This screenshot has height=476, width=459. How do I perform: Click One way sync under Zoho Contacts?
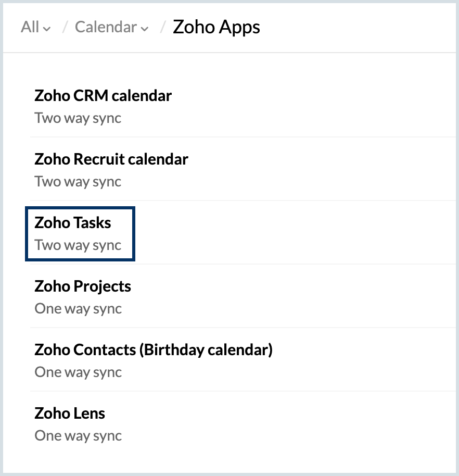point(78,372)
